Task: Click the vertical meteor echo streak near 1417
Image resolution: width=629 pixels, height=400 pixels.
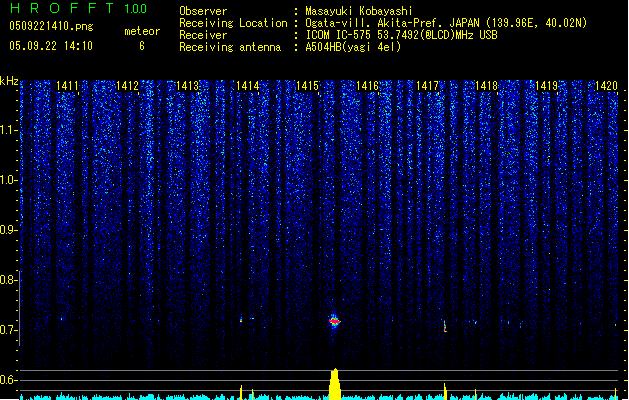Action: 444,326
